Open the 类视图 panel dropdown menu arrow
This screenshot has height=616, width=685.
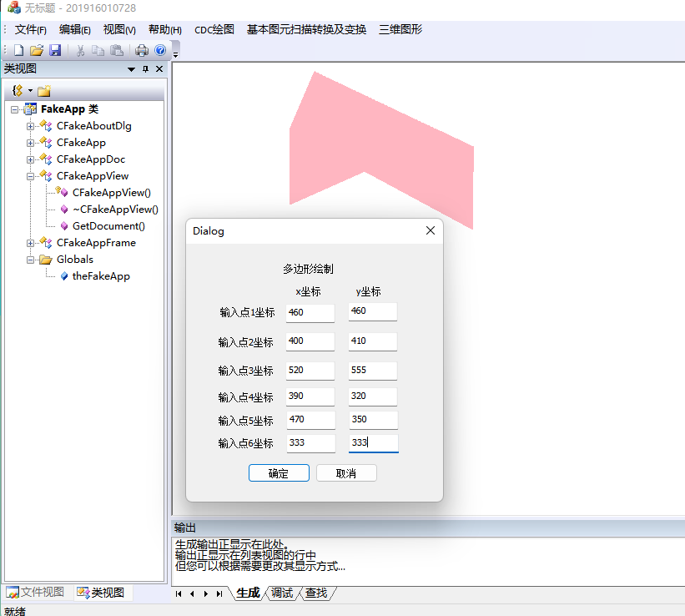pos(131,68)
